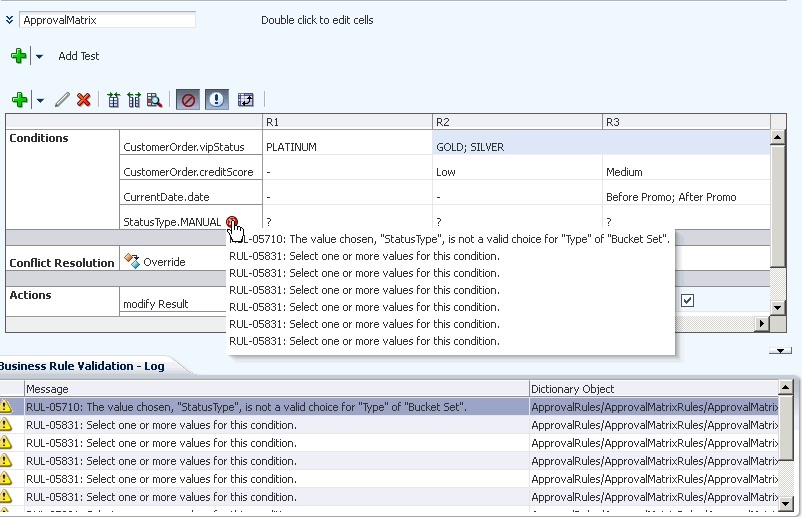
Task: Click the red X delete icon
Action: coord(83,99)
